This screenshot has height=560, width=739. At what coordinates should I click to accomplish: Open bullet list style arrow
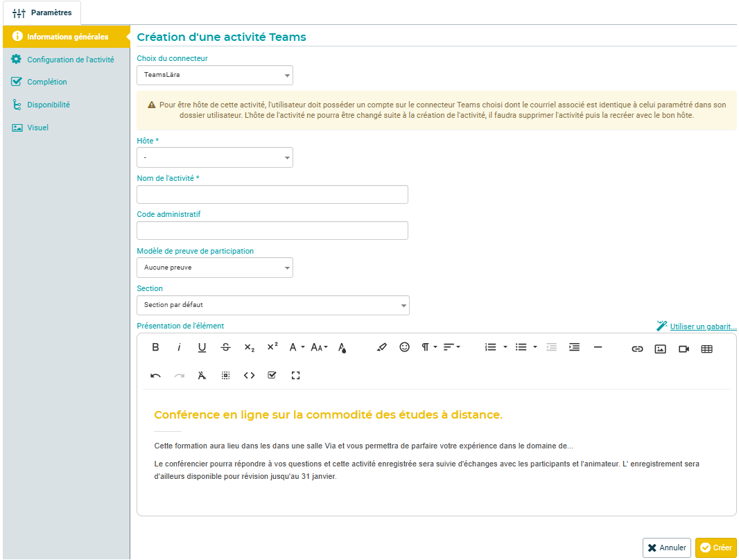pyautogui.click(x=535, y=347)
